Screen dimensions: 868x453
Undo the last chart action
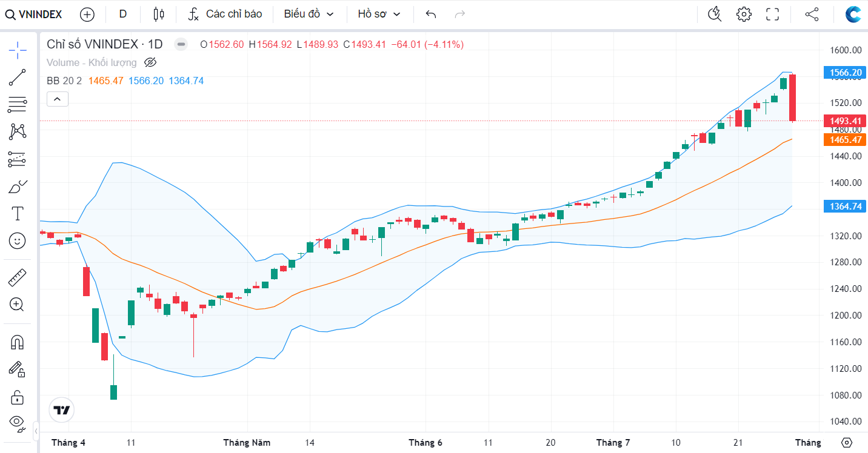point(431,14)
